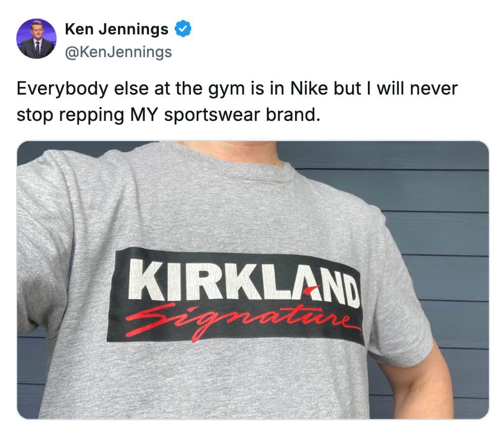Viewport: 504px width, 435px height.
Task: Click the tweet text's first line
Action: pyautogui.click(x=237, y=89)
